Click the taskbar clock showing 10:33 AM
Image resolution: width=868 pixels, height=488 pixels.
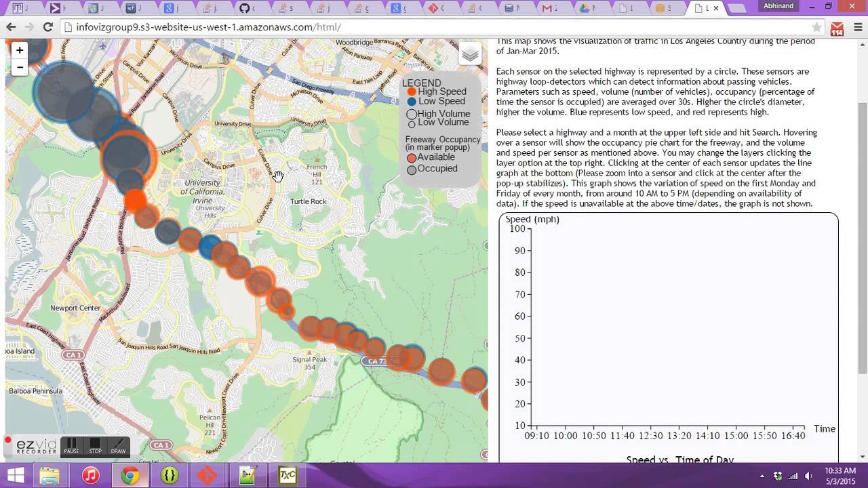click(x=840, y=475)
